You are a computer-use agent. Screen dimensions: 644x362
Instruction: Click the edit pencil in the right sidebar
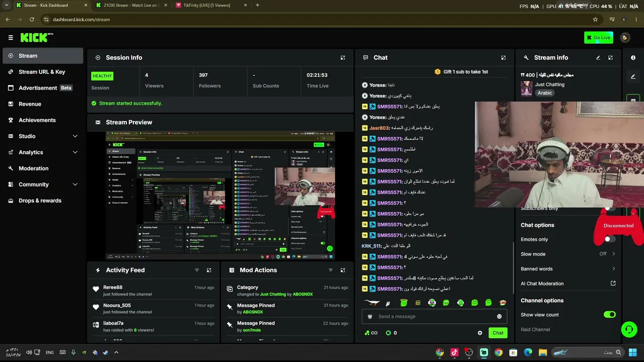633,76
